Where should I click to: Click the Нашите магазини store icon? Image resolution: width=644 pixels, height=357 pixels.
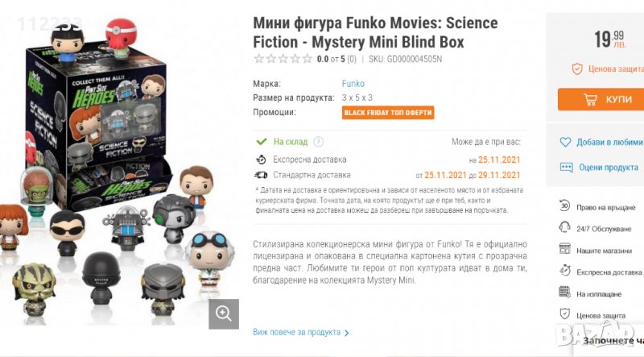564,251
